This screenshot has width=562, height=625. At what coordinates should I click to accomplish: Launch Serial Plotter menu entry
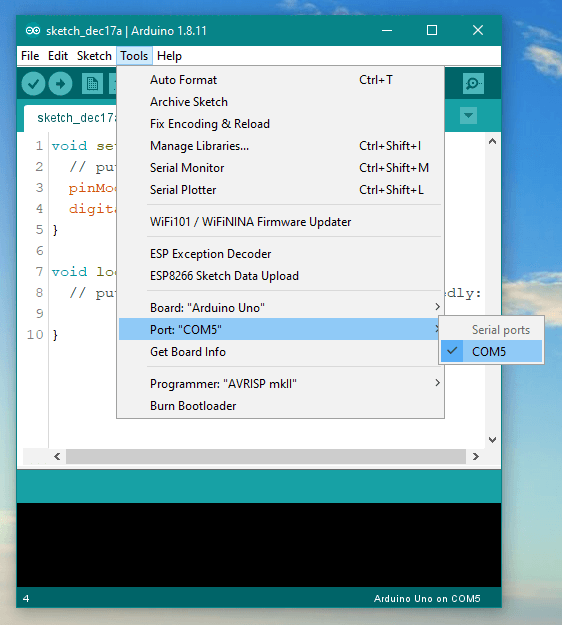(x=281, y=190)
